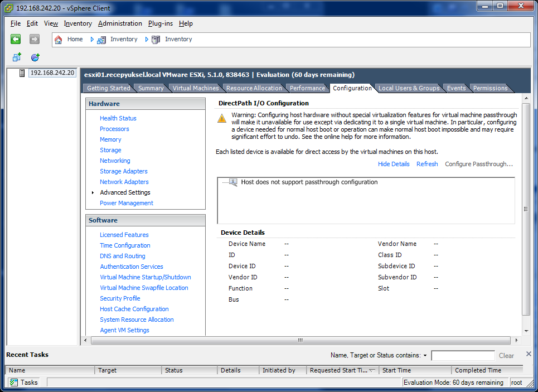Open Licensed Features link
Image resolution: width=538 pixels, height=392 pixels.
point(124,235)
